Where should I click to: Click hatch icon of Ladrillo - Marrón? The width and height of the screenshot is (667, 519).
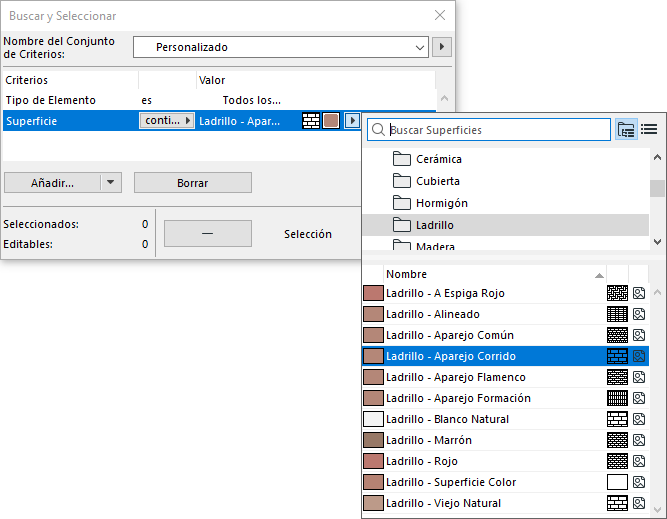pos(617,440)
